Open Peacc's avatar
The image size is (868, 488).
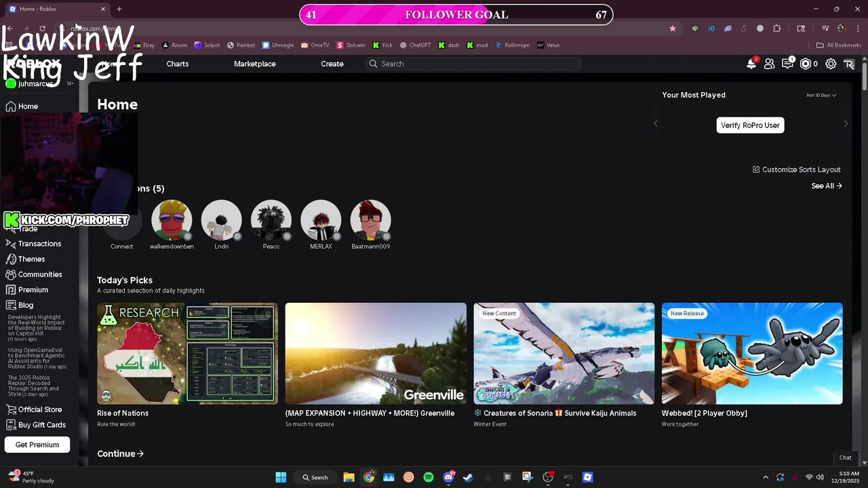[x=271, y=220]
